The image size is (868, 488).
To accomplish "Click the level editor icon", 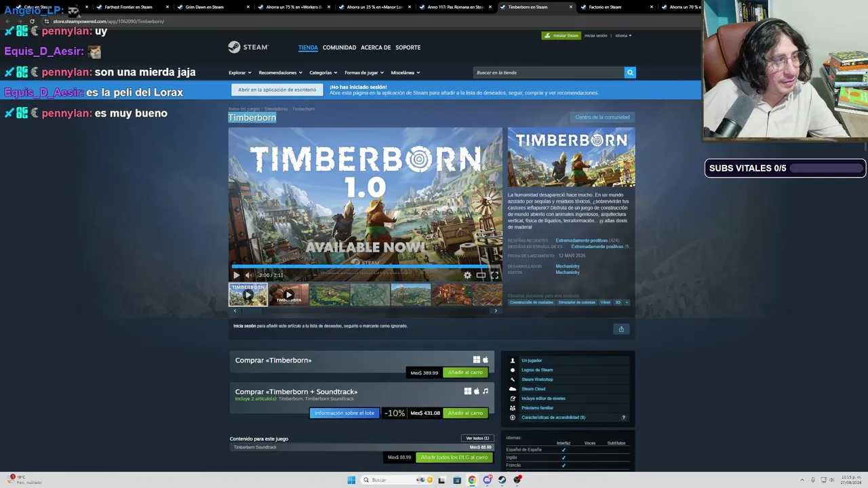I will click(x=513, y=399).
